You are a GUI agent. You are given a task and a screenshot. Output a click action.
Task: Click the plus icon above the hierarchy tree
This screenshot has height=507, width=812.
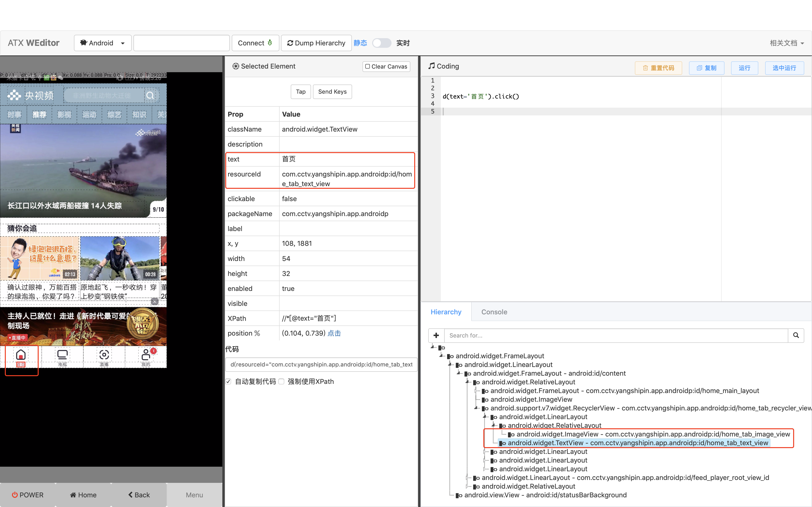[436, 335]
